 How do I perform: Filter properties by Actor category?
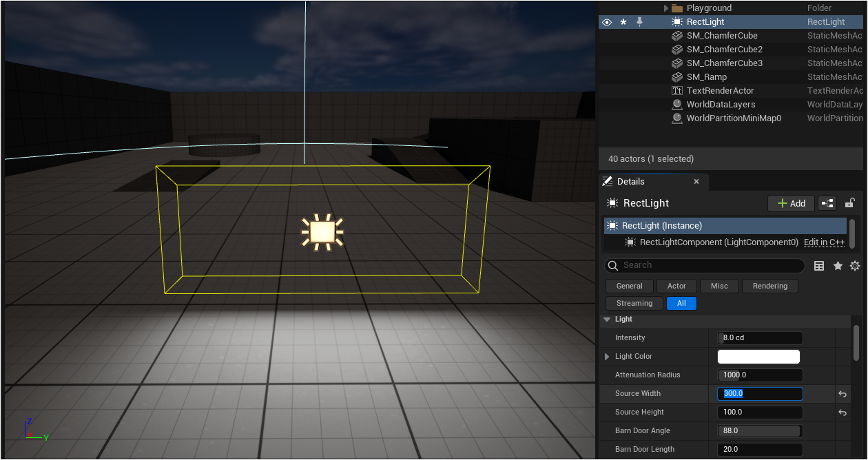[676, 286]
